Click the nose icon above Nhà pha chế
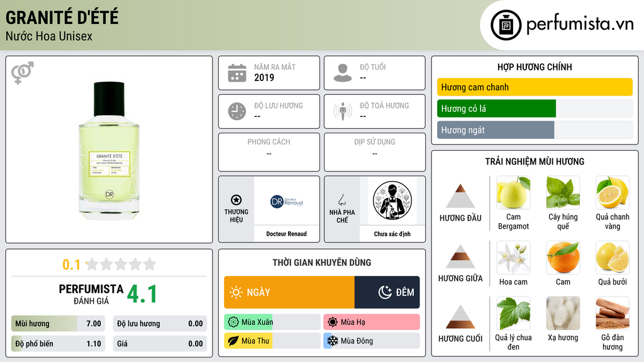The image size is (644, 362). (x=341, y=200)
